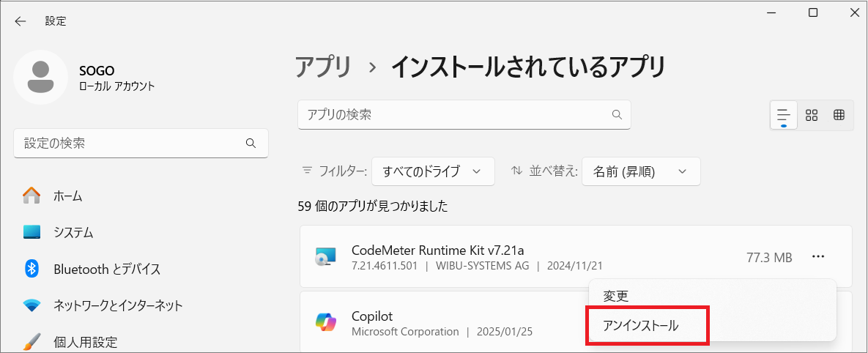The width and height of the screenshot is (868, 353).
Task: Go back using the back arrow
Action: [21, 21]
